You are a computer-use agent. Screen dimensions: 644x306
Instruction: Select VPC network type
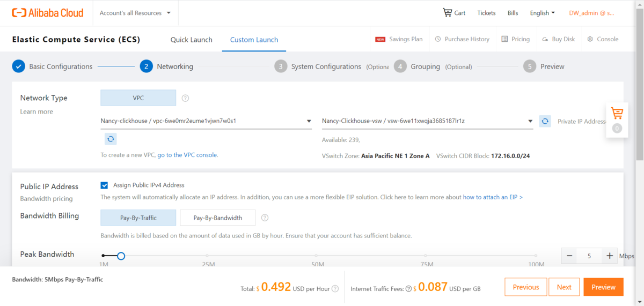click(138, 98)
